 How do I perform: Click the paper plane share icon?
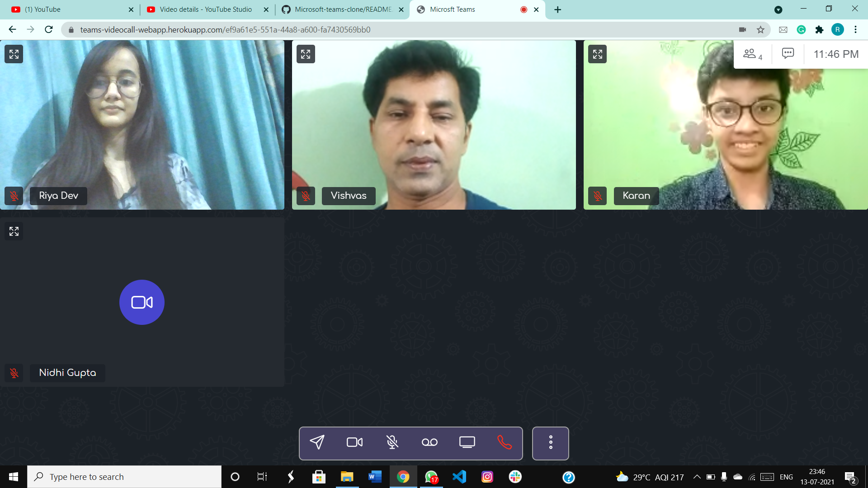coord(318,443)
